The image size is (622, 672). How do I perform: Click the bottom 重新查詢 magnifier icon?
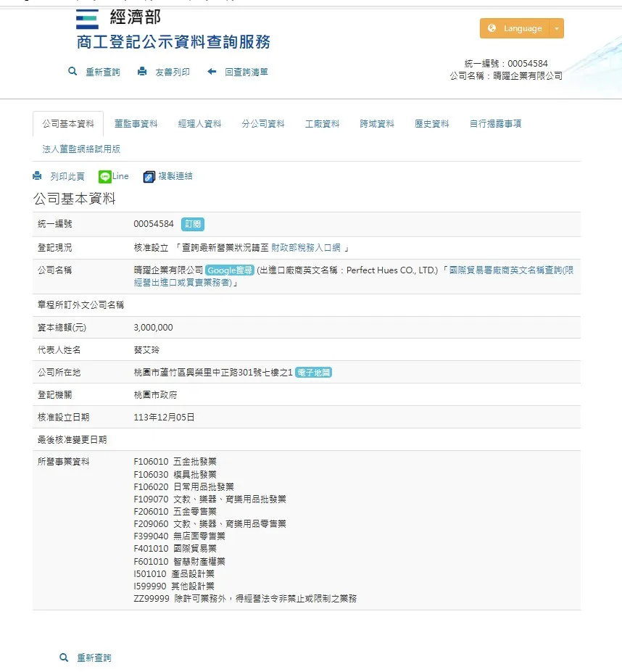coord(64,658)
